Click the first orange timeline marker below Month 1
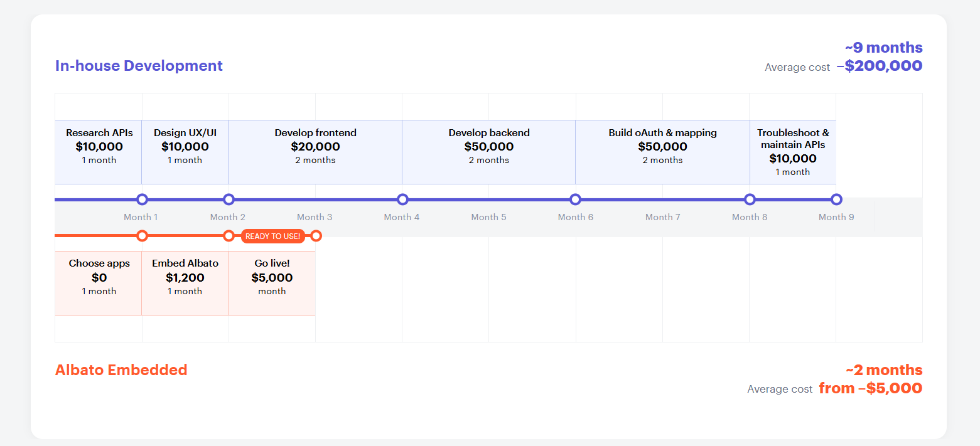Screen dimensions: 980x446 [x=142, y=236]
